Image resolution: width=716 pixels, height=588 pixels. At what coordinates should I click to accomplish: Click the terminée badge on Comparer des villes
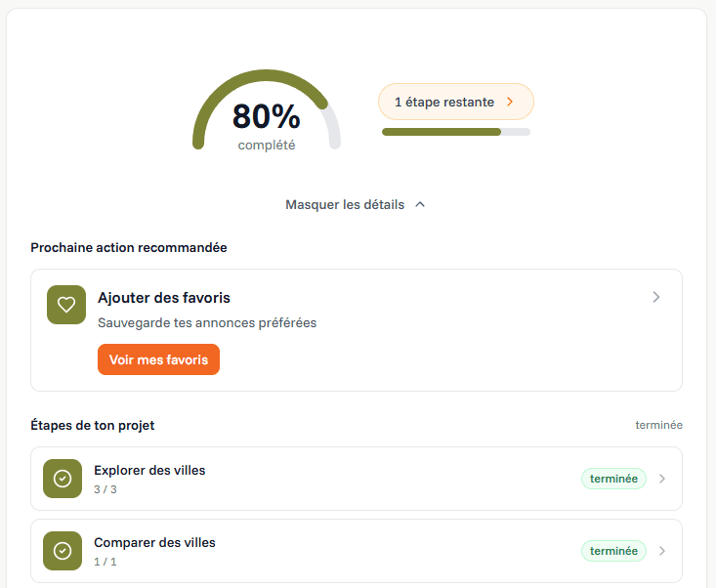click(613, 551)
